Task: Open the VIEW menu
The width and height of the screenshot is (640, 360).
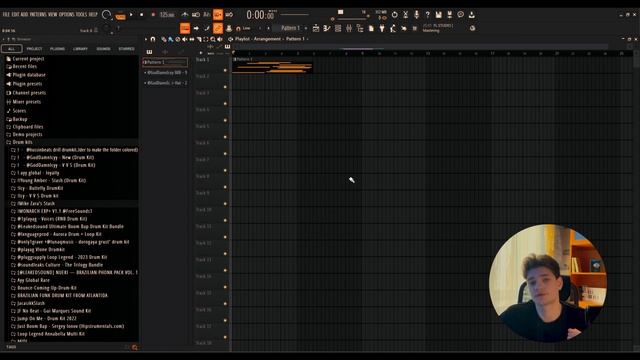Action: pos(53,14)
